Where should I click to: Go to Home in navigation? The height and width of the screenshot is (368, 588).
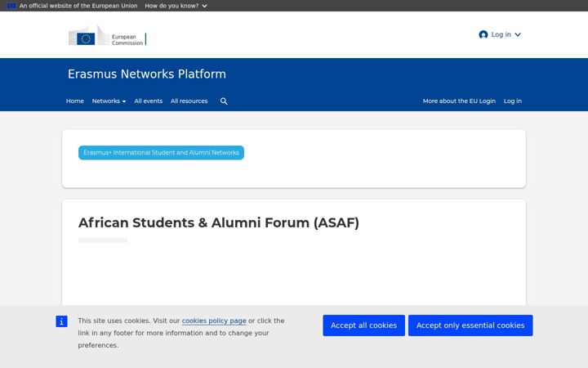click(x=75, y=101)
